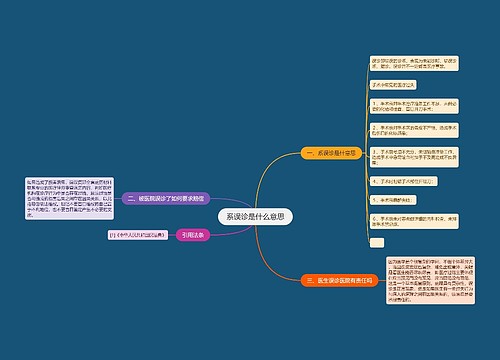Select the two-line leaf numbered 6
The height and width of the screenshot is (360, 500).
pyautogui.click(x=414, y=221)
